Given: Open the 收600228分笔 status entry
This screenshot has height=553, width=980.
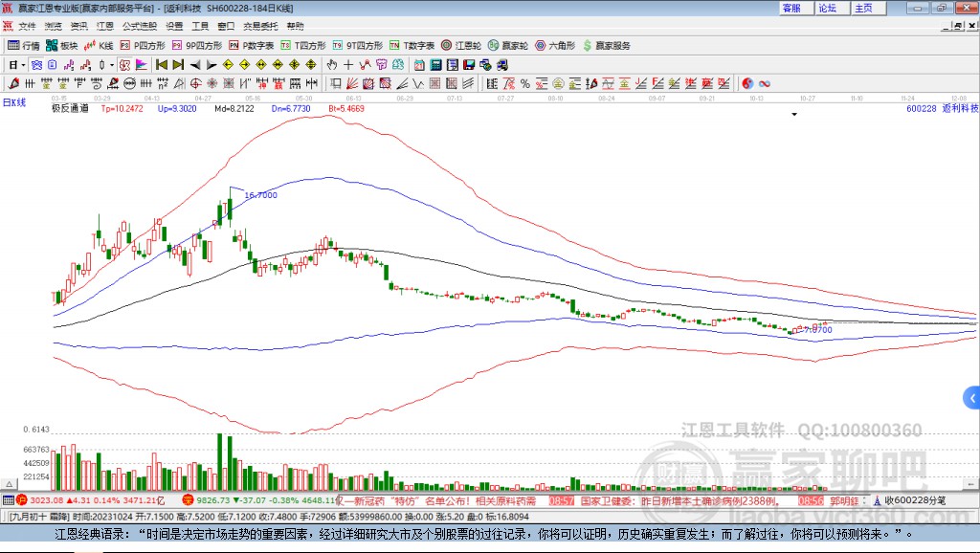Looking at the screenshot, I should pos(910,500).
